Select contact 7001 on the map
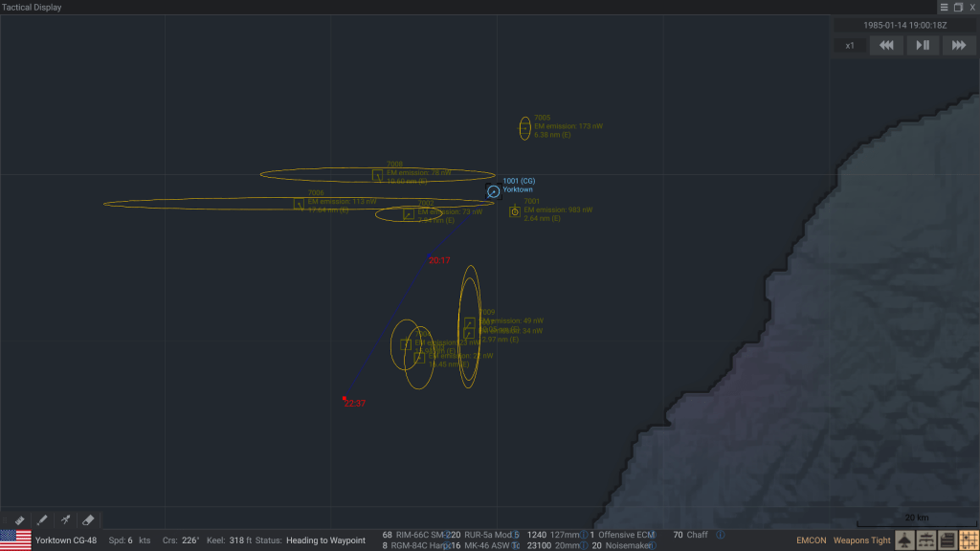The width and height of the screenshot is (980, 551). (x=515, y=211)
